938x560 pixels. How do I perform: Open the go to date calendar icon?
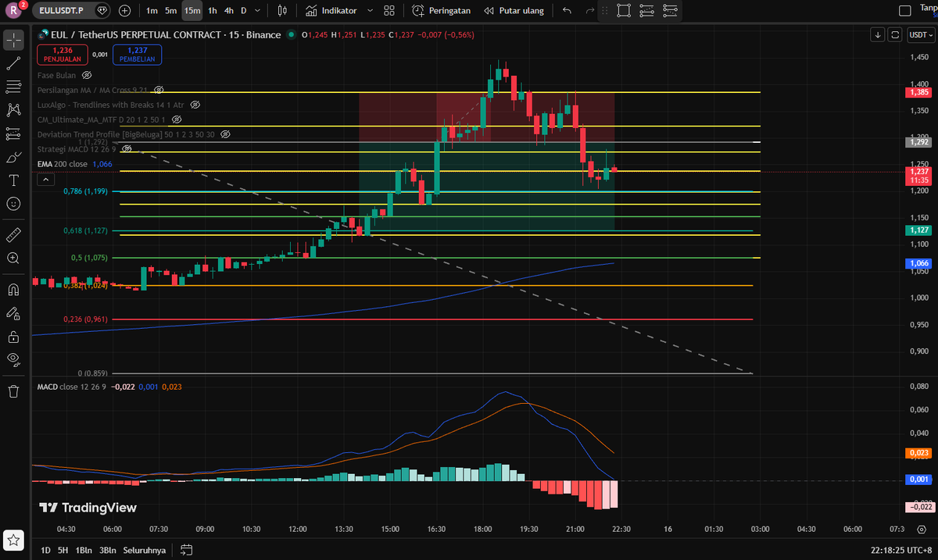tap(186, 550)
